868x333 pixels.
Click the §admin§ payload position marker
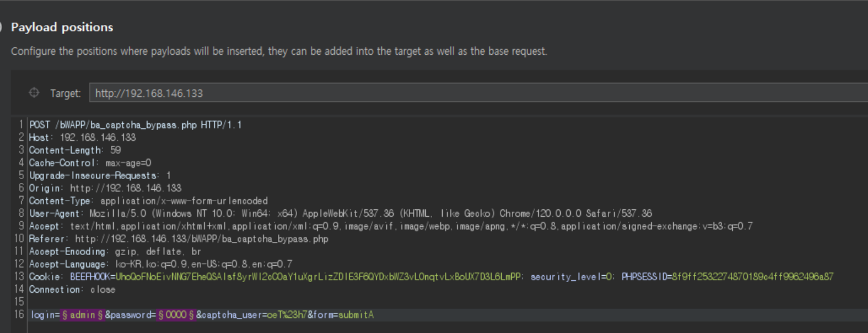pyautogui.click(x=82, y=315)
